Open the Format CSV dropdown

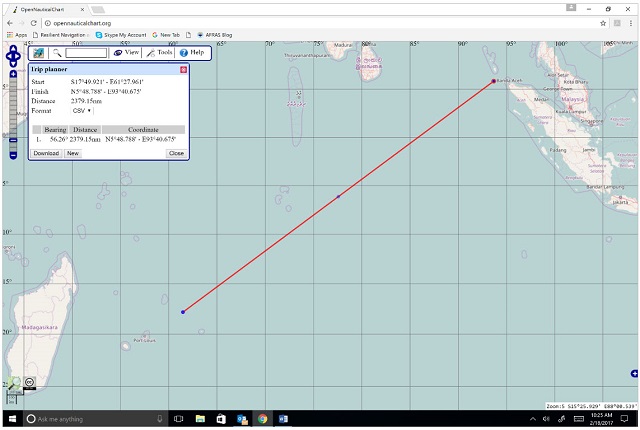[82, 111]
